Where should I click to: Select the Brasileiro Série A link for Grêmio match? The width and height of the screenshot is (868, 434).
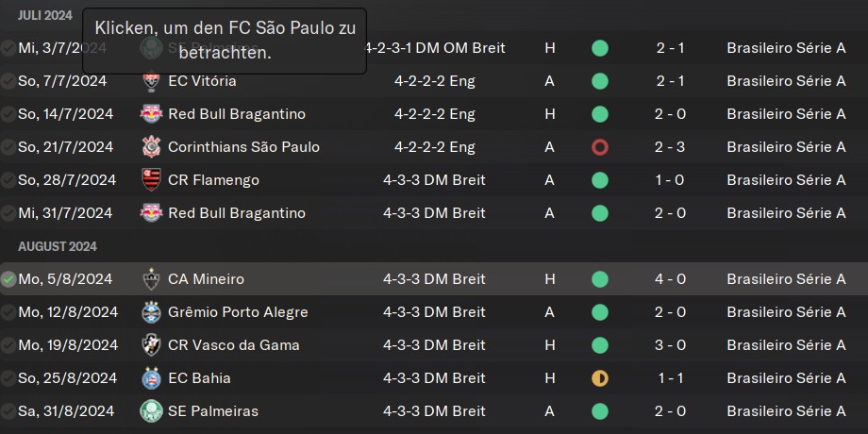click(x=786, y=312)
